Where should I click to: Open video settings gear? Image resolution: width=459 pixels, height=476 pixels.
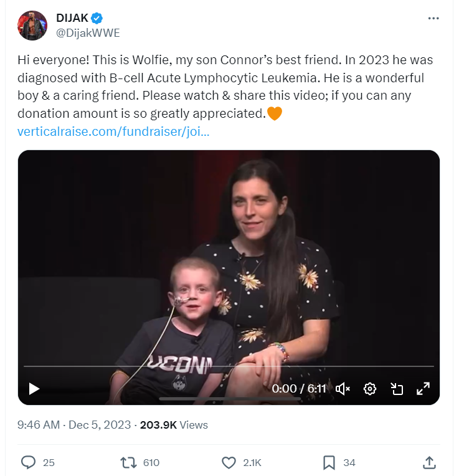coord(370,389)
